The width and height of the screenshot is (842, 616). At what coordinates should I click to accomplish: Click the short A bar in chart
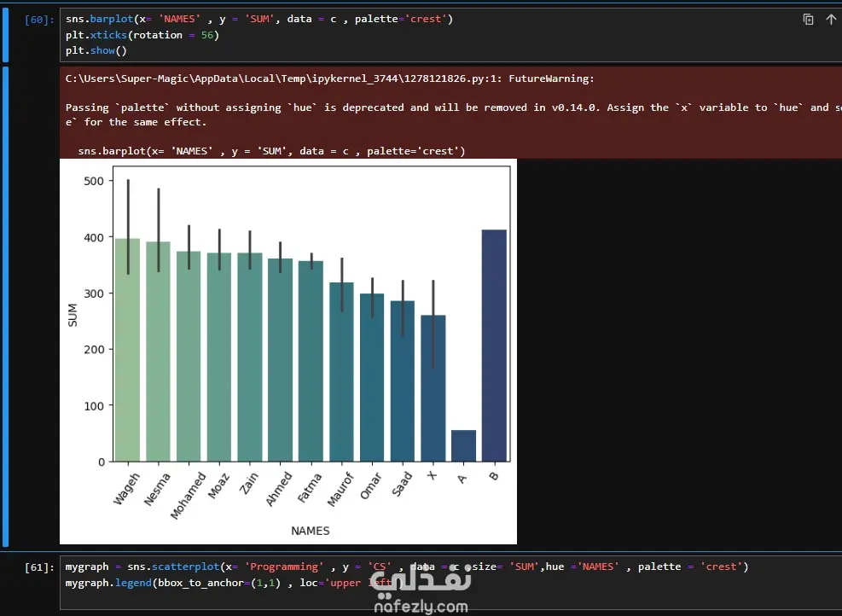463,445
